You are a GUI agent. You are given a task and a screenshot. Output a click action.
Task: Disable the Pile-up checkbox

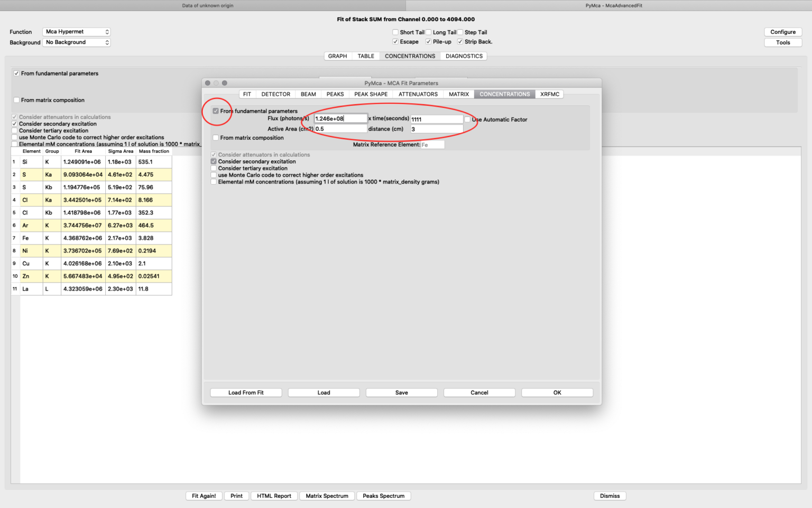pyautogui.click(x=428, y=42)
